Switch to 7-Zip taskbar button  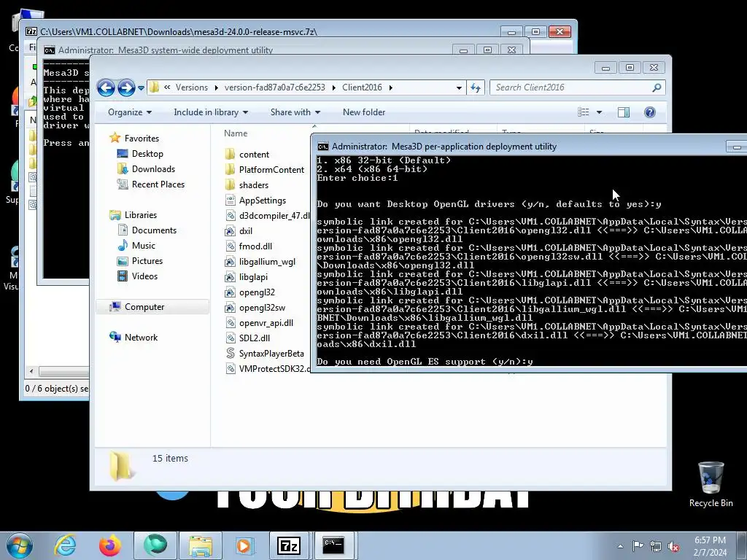tap(289, 545)
